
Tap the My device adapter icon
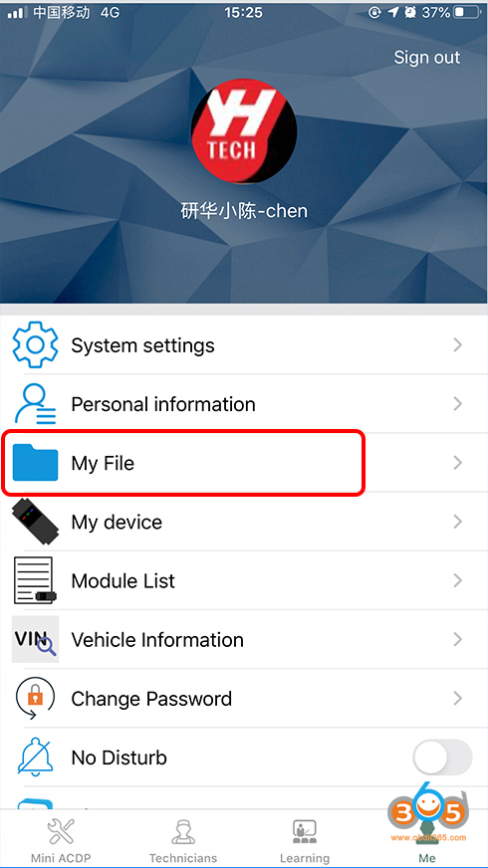tap(35, 522)
